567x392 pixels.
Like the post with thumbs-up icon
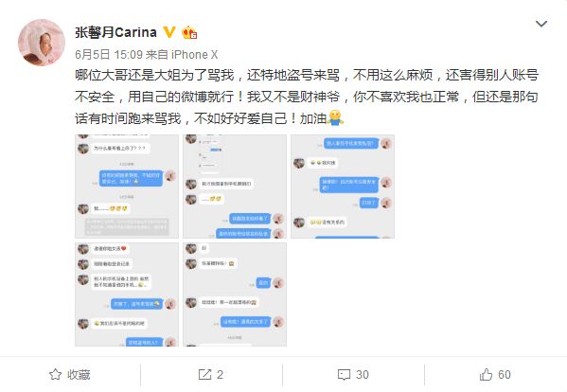pos(486,374)
